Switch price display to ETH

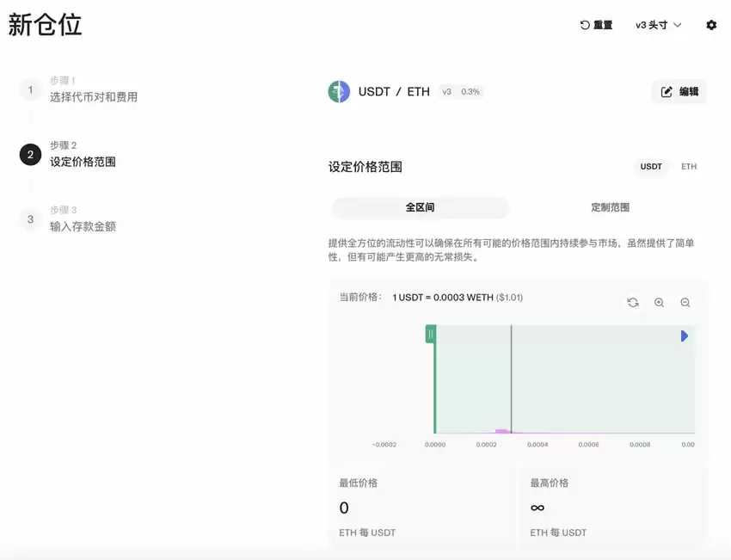coord(688,167)
